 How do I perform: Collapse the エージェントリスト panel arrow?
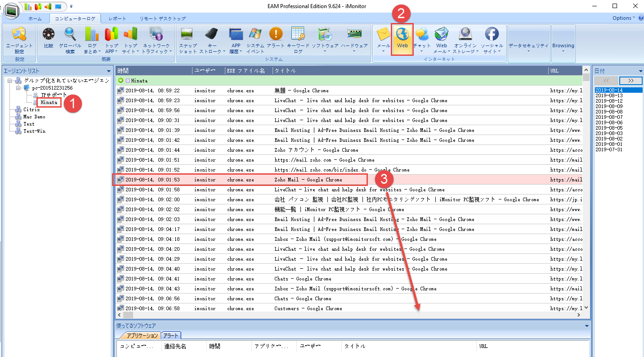point(108,71)
